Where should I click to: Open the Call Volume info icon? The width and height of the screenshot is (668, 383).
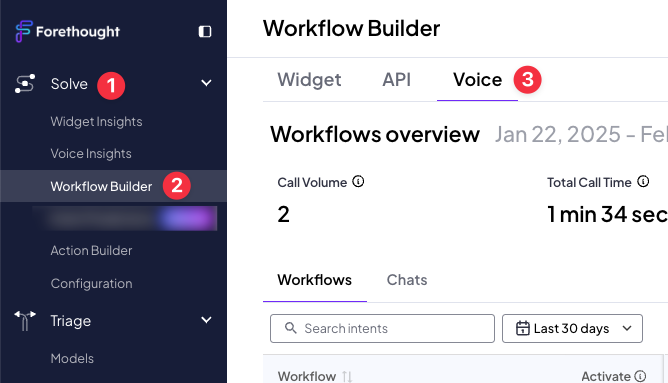point(358,182)
